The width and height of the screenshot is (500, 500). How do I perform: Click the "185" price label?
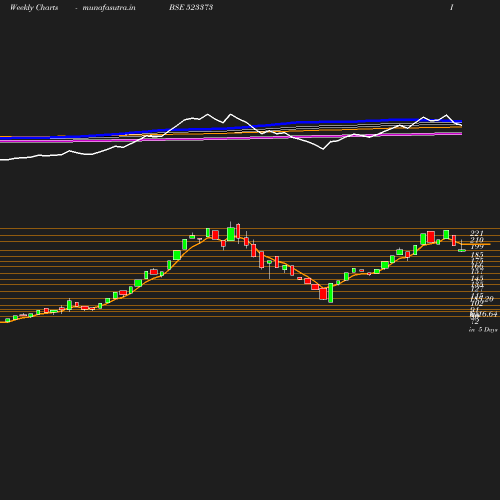[x=477, y=255]
